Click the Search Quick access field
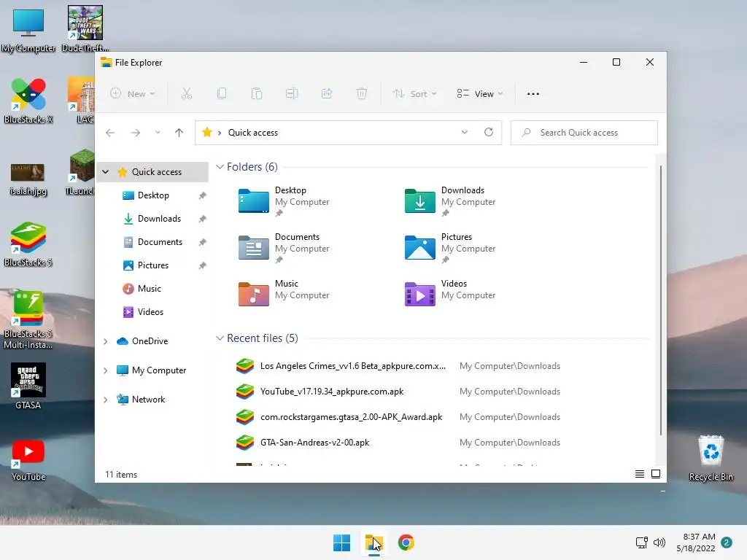 584,133
